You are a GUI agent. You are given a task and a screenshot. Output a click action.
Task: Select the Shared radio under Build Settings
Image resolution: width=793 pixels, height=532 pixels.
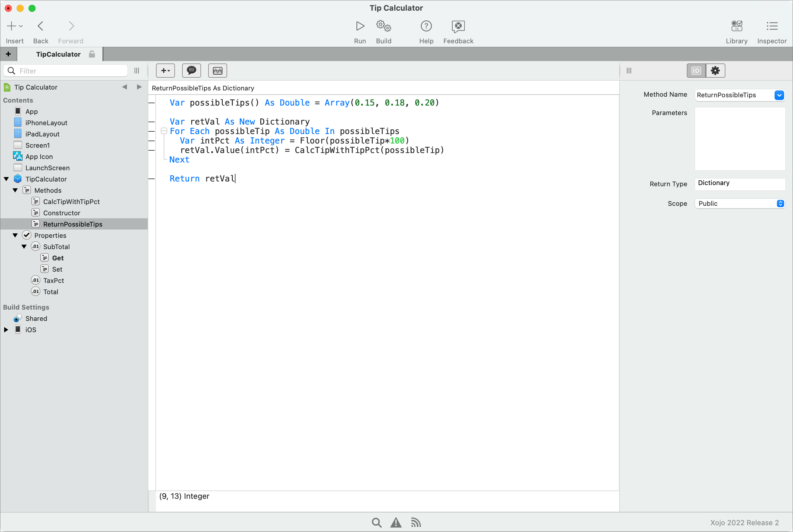point(17,318)
